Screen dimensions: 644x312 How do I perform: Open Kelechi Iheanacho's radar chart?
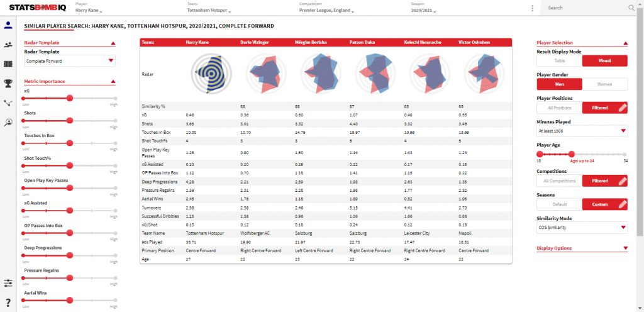coord(430,74)
